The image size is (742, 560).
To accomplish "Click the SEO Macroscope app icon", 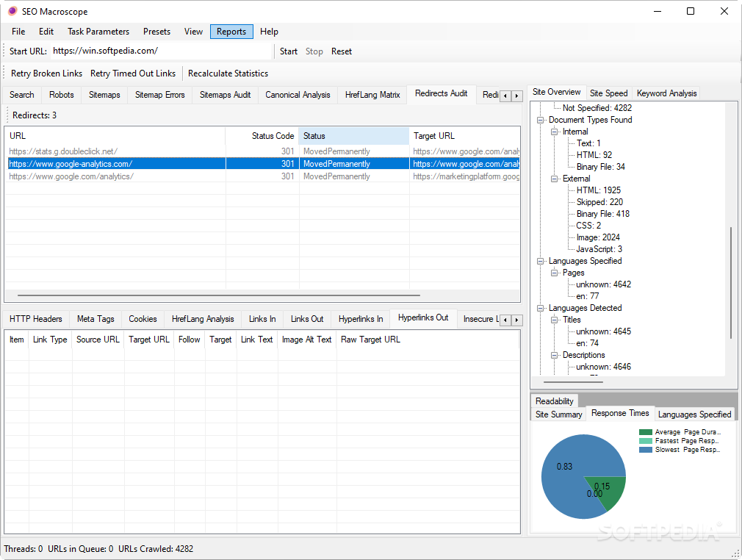I will click(12, 11).
